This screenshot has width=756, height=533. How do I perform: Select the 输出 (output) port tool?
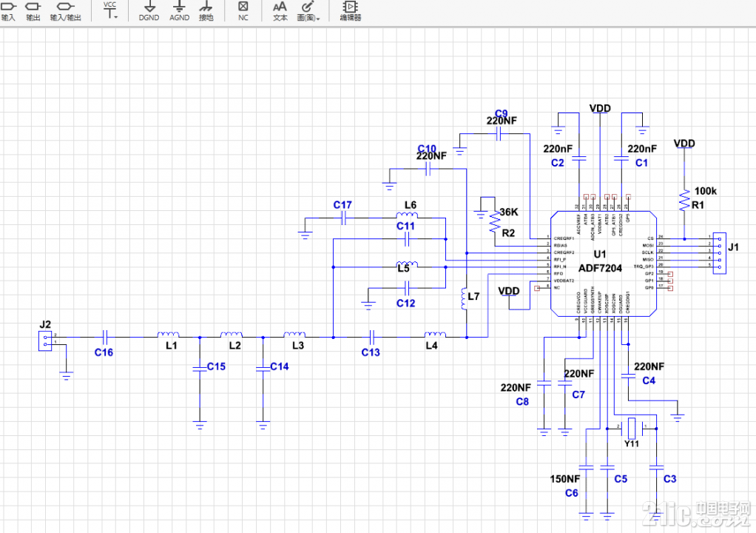coord(33,11)
